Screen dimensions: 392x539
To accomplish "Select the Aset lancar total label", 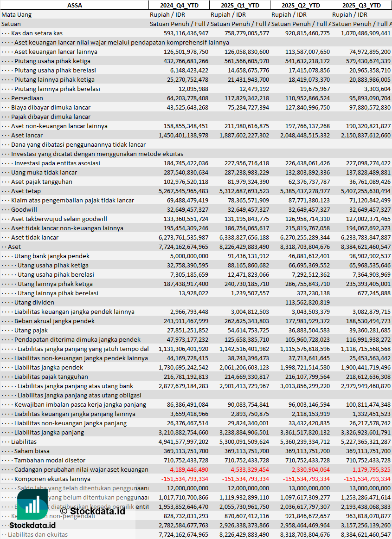I will tap(27, 136).
